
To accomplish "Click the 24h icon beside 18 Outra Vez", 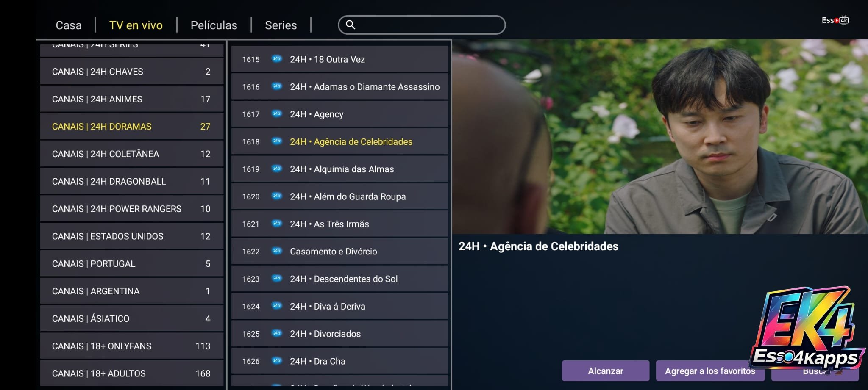I will [x=277, y=59].
